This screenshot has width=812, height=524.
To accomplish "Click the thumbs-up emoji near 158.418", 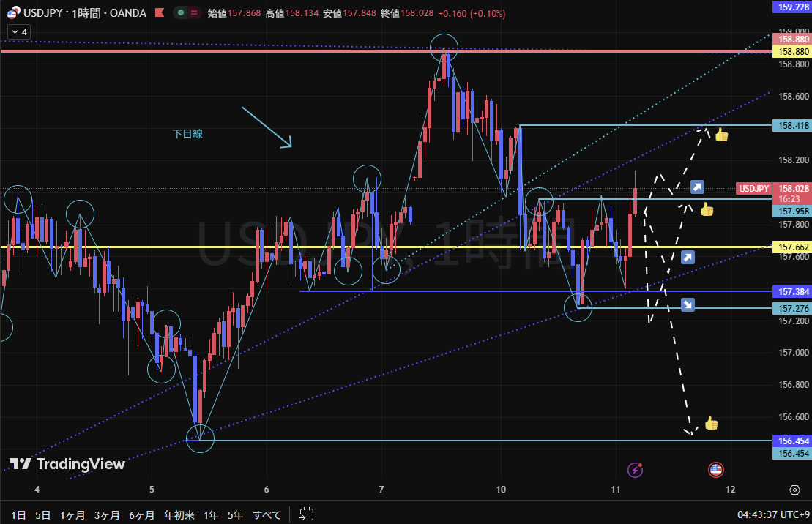I will [x=721, y=135].
